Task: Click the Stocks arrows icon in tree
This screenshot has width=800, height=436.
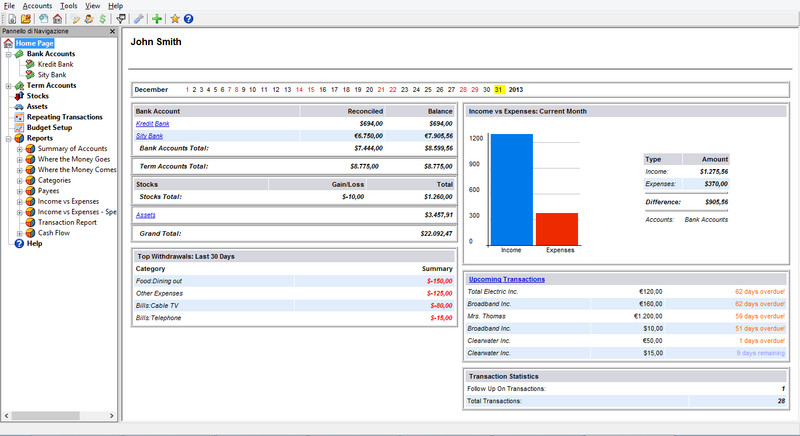Action: coord(19,96)
